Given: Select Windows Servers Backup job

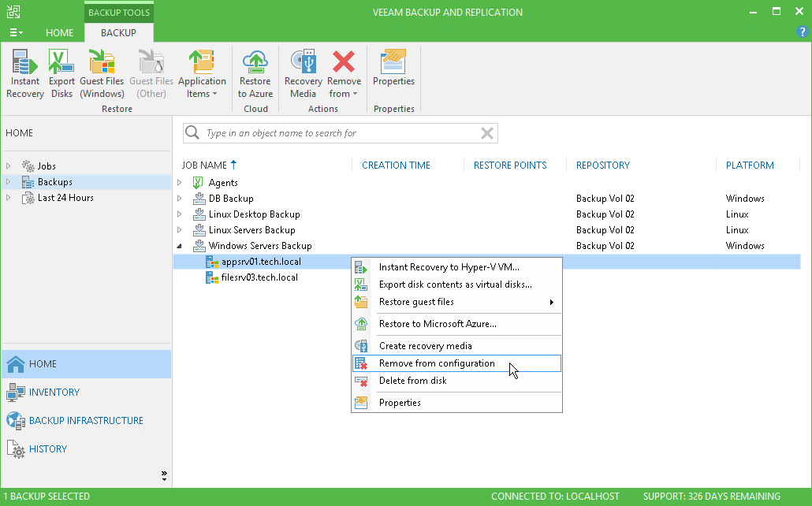Looking at the screenshot, I should [x=260, y=245].
